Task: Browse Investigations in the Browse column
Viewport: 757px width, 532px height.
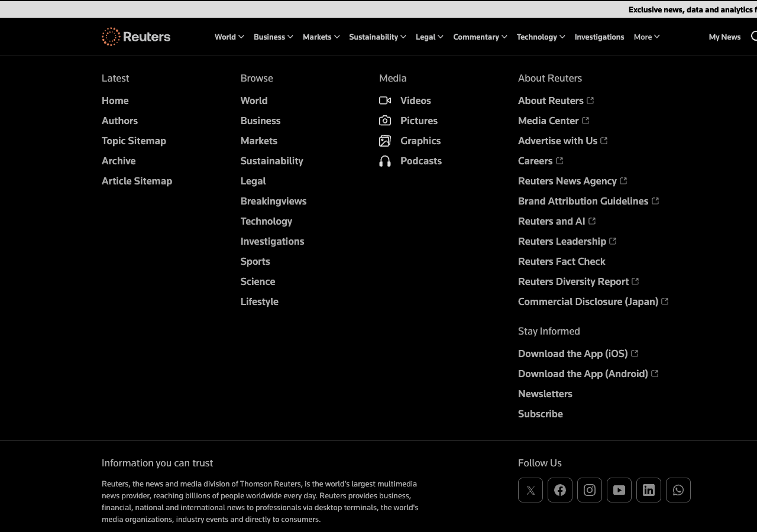Action: pos(272,241)
